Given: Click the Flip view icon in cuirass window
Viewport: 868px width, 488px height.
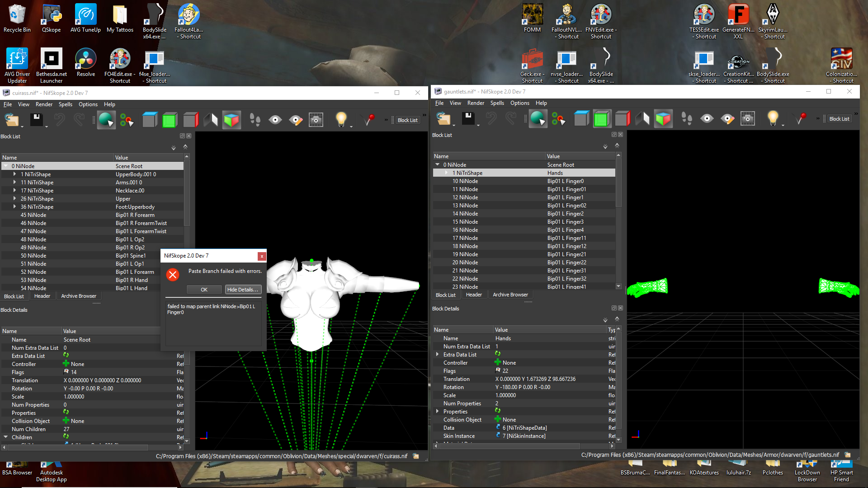Looking at the screenshot, I should [x=211, y=120].
